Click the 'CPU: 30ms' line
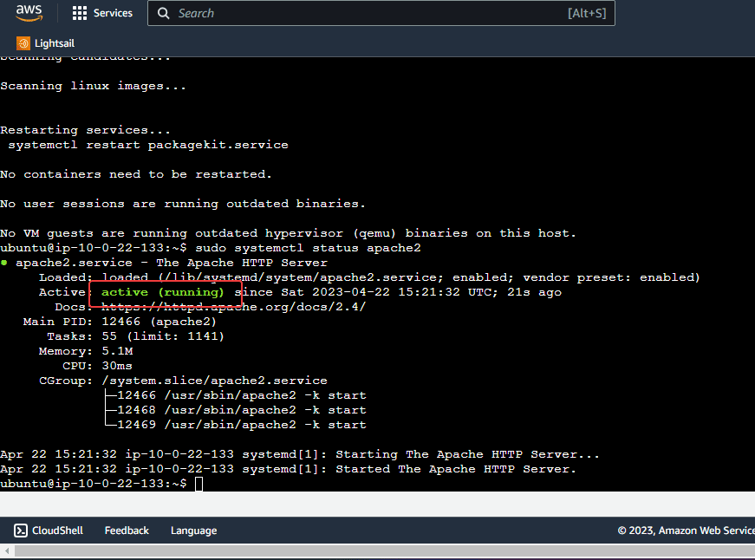755x560 pixels. (x=97, y=366)
